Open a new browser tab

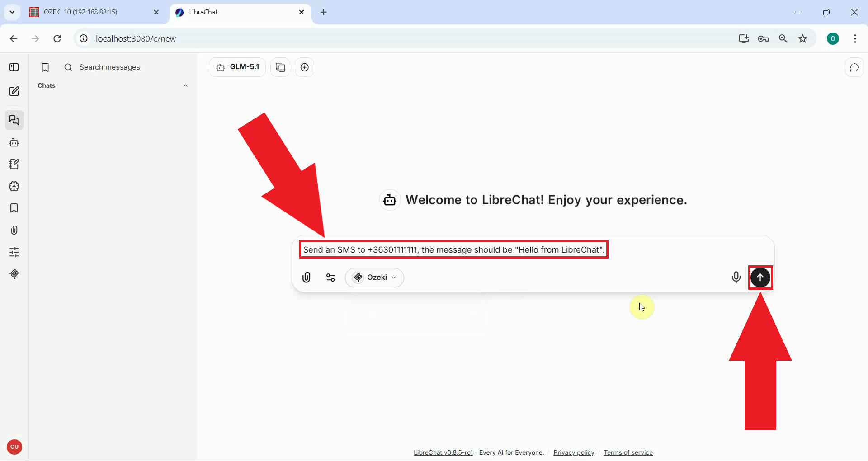pyautogui.click(x=324, y=12)
